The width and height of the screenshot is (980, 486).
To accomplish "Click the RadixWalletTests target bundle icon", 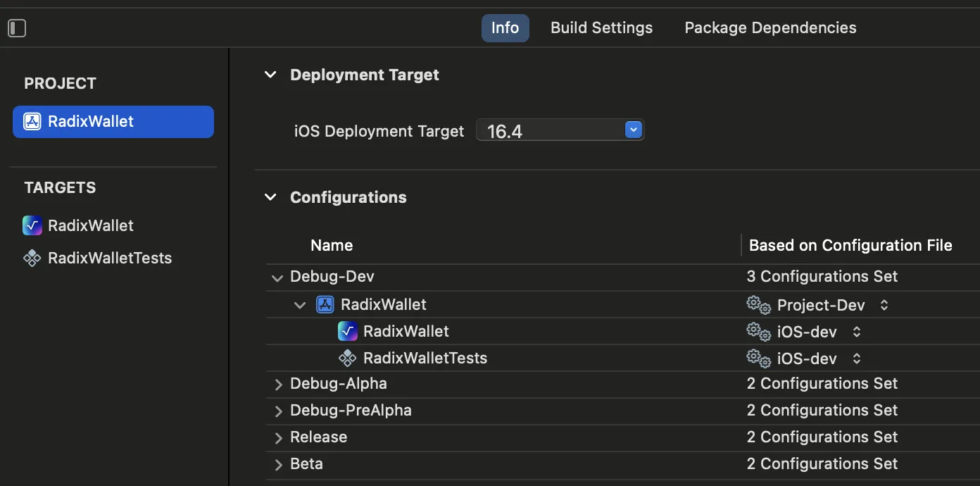I will point(32,258).
